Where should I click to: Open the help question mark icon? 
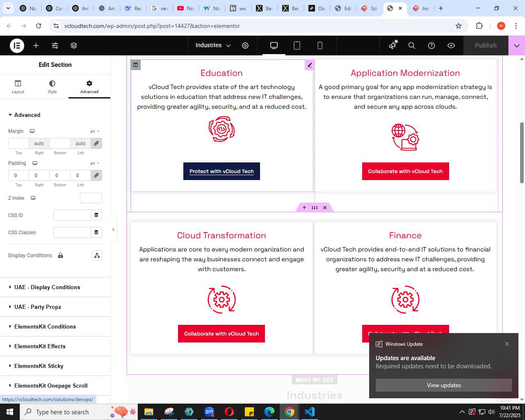[431, 46]
